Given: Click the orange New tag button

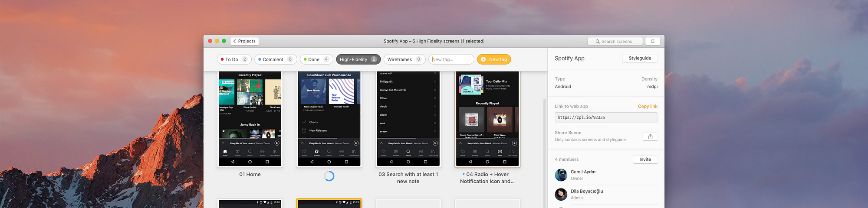Looking at the screenshot, I should [494, 59].
